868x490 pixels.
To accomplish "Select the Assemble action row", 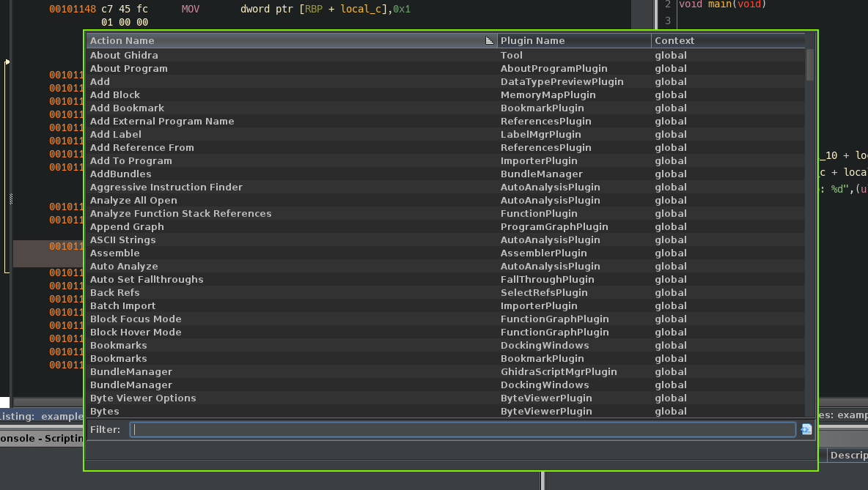I will tap(446, 253).
